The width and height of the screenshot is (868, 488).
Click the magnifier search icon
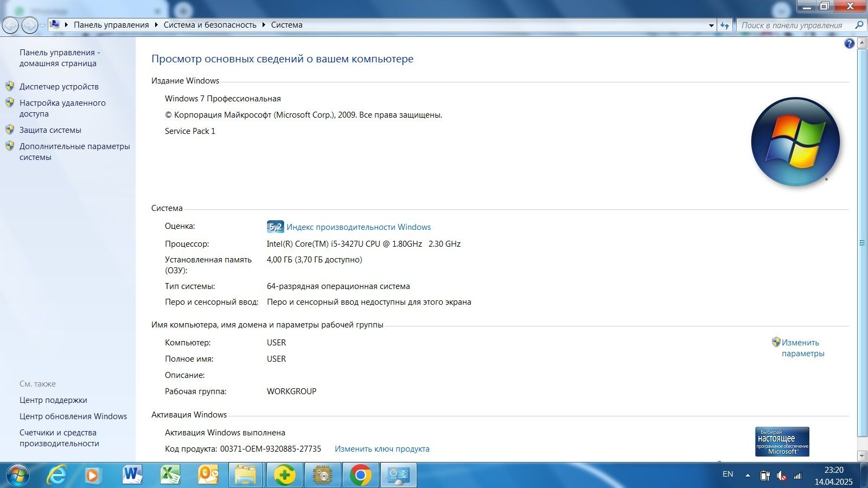pos(859,25)
